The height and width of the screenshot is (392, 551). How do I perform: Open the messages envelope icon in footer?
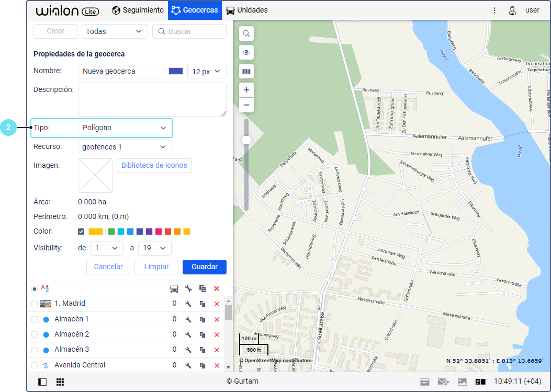point(444,382)
